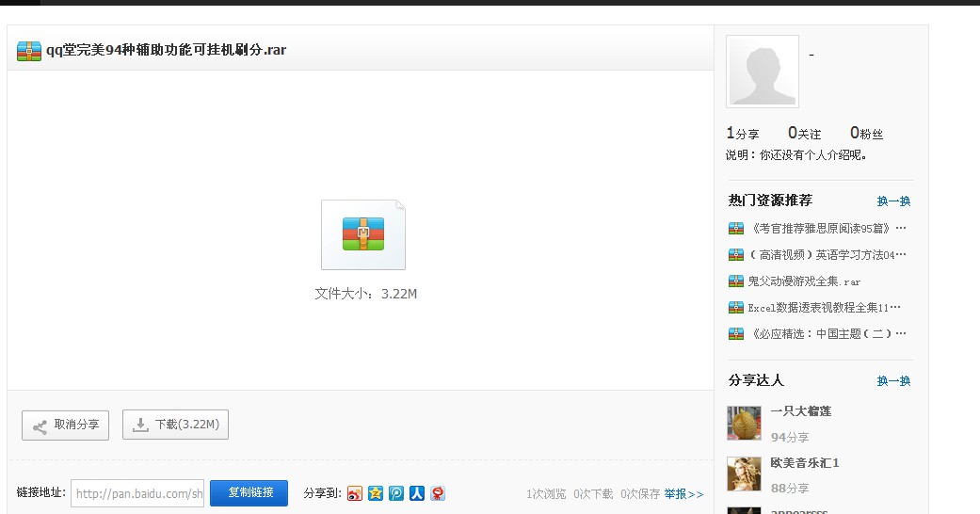The width and height of the screenshot is (980, 514).
Task: Click the 1分享 count
Action: (743, 133)
